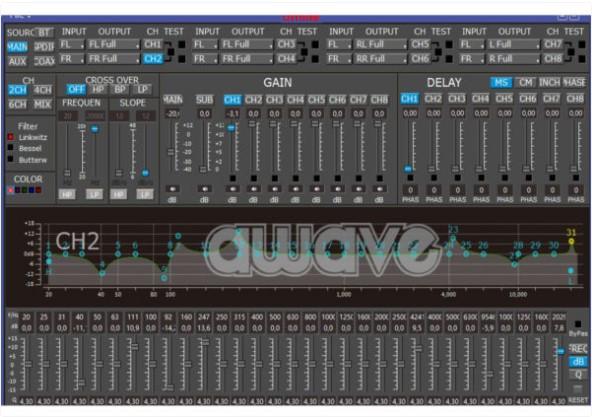Click the Q mode button by the equalizer
The image size is (592, 417).
tap(578, 374)
